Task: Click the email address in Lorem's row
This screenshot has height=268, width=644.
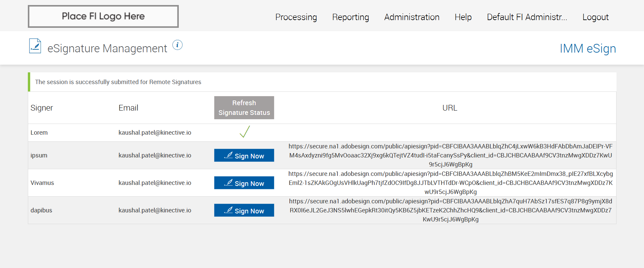Action: (x=155, y=133)
